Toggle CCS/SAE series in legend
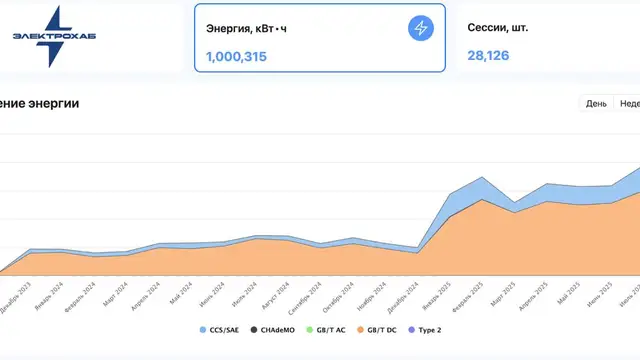 (219, 330)
